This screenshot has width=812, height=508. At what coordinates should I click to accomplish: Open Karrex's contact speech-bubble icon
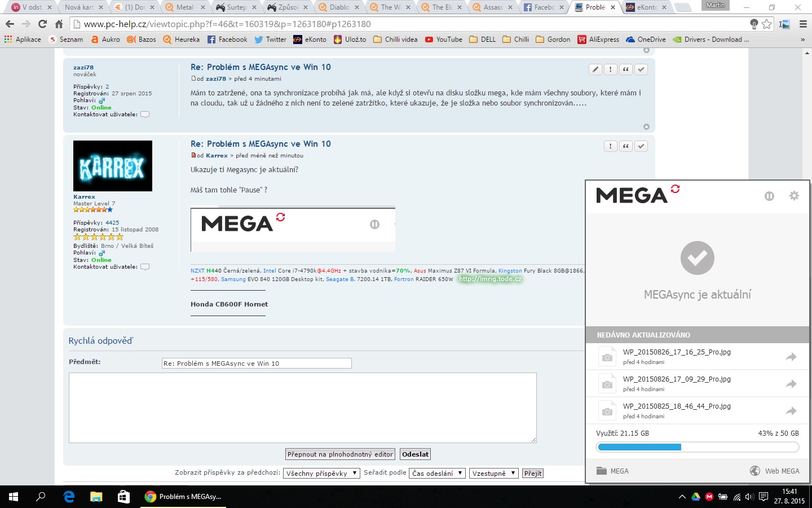click(x=145, y=267)
